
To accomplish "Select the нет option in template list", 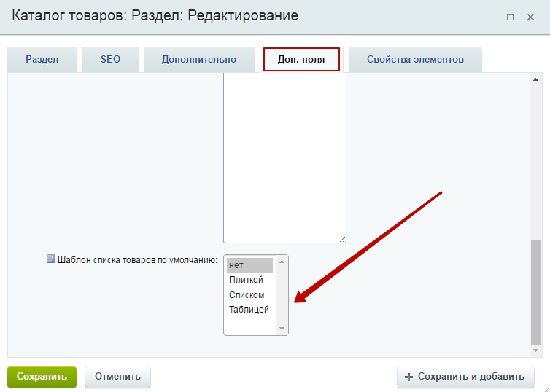I will [x=249, y=265].
